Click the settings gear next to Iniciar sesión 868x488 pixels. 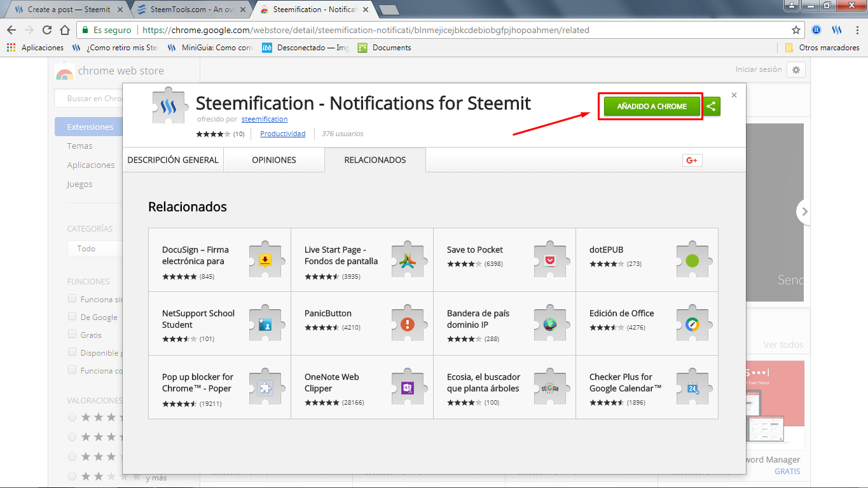click(796, 70)
